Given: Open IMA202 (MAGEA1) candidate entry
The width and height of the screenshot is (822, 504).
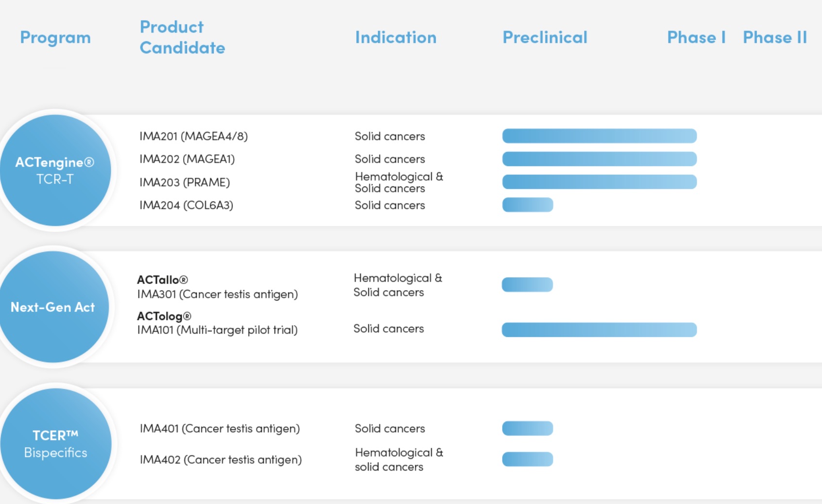Looking at the screenshot, I should click(187, 159).
